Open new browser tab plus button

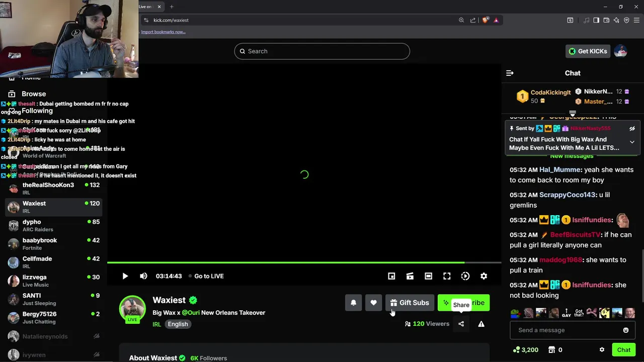pyautogui.click(x=172, y=7)
